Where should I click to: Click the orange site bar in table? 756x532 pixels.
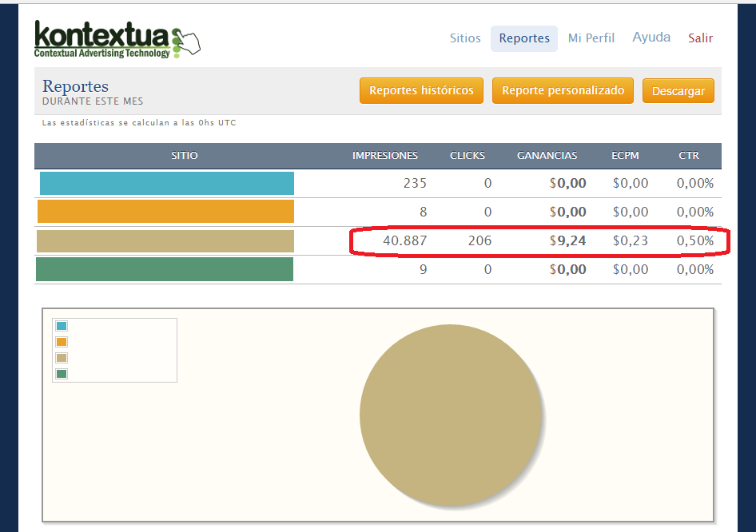(x=166, y=212)
